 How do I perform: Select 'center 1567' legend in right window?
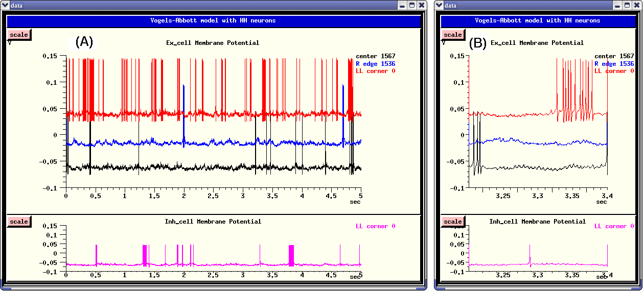tap(614, 56)
